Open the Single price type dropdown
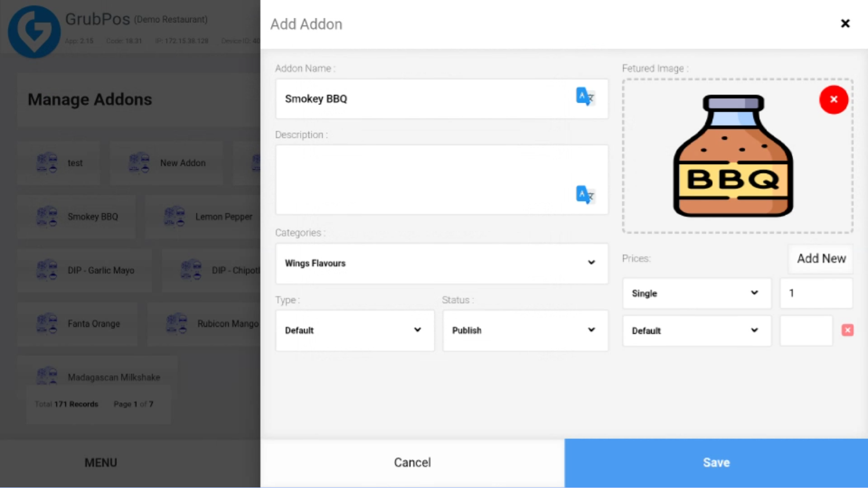 (696, 293)
